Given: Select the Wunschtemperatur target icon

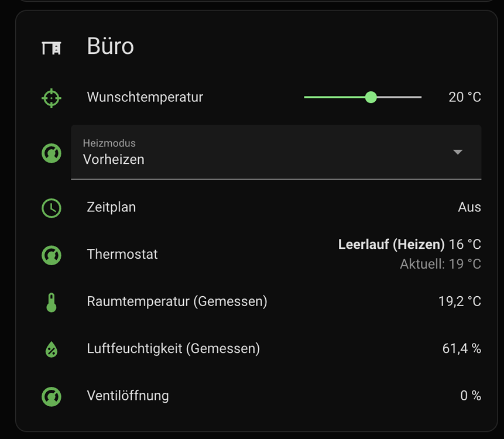Looking at the screenshot, I should [51, 98].
